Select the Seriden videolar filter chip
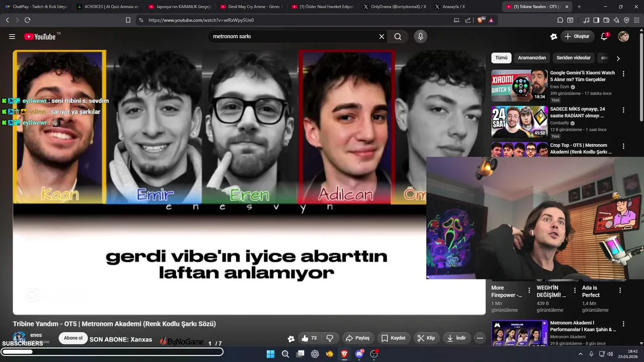644x362 pixels. click(x=574, y=58)
